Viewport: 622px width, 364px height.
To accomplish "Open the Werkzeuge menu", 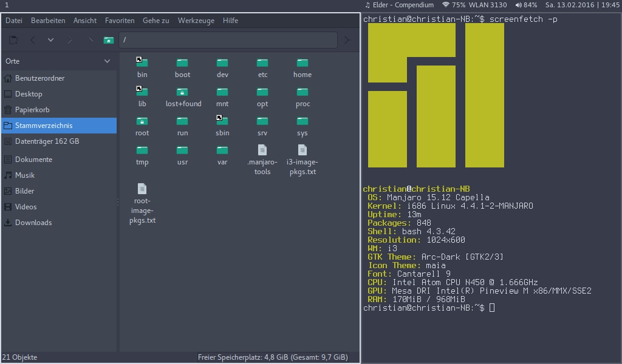I will click(196, 21).
